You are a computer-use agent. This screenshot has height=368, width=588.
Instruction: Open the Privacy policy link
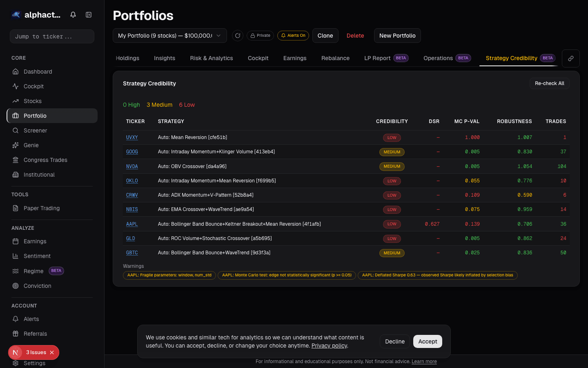pos(329,346)
